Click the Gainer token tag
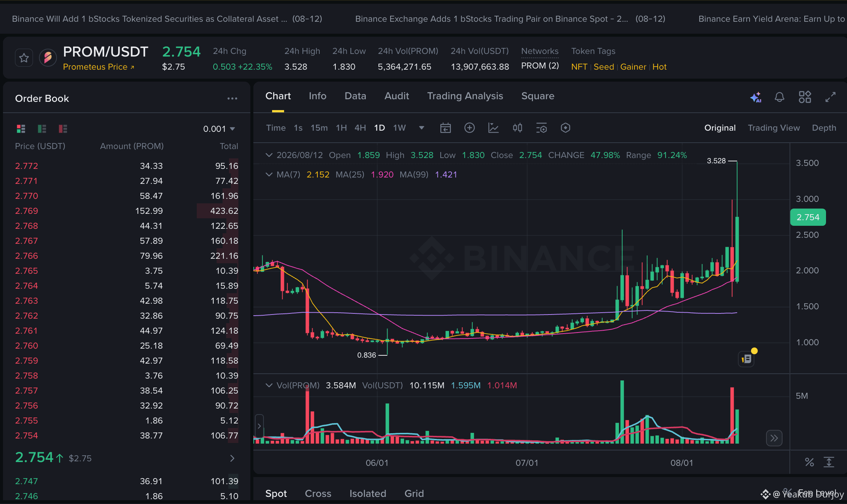The image size is (847, 504). click(633, 67)
